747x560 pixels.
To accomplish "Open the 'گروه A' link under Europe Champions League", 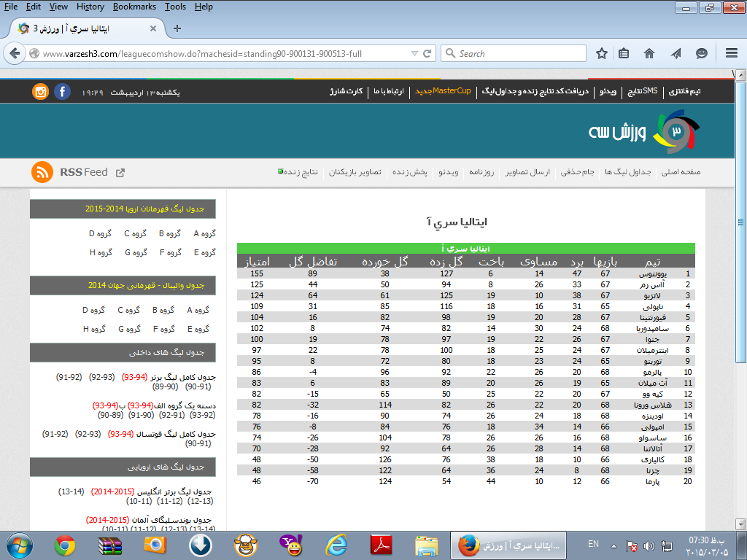I will pyautogui.click(x=204, y=233).
